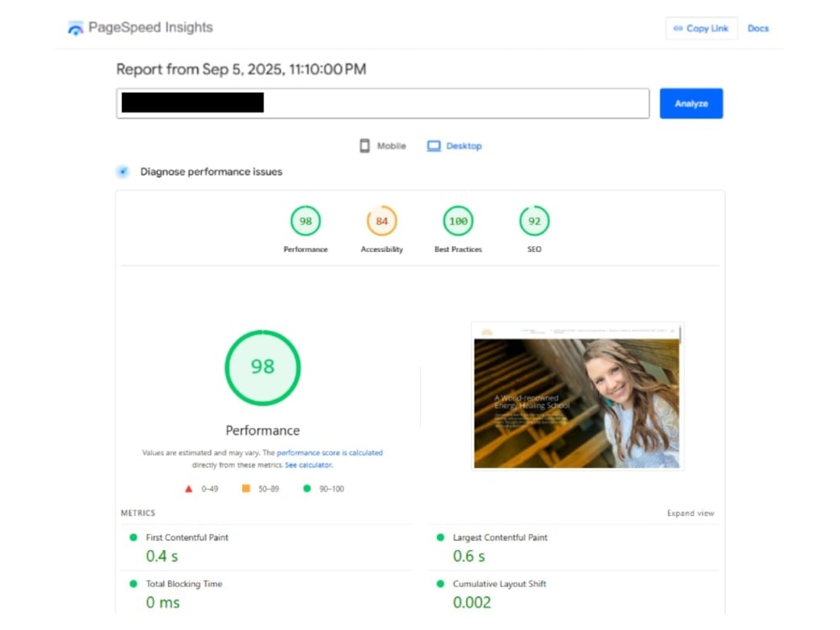Toggle Expand view for metrics
The width and height of the screenshot is (840, 630).
pyautogui.click(x=690, y=513)
